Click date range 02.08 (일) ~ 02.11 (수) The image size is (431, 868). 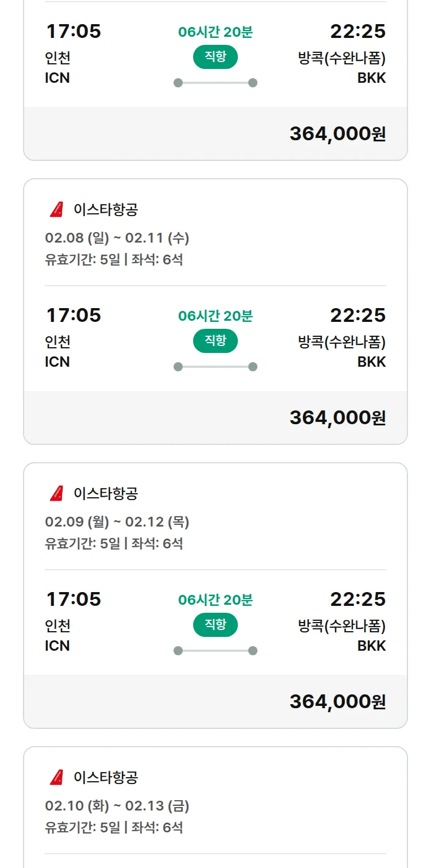(117, 238)
